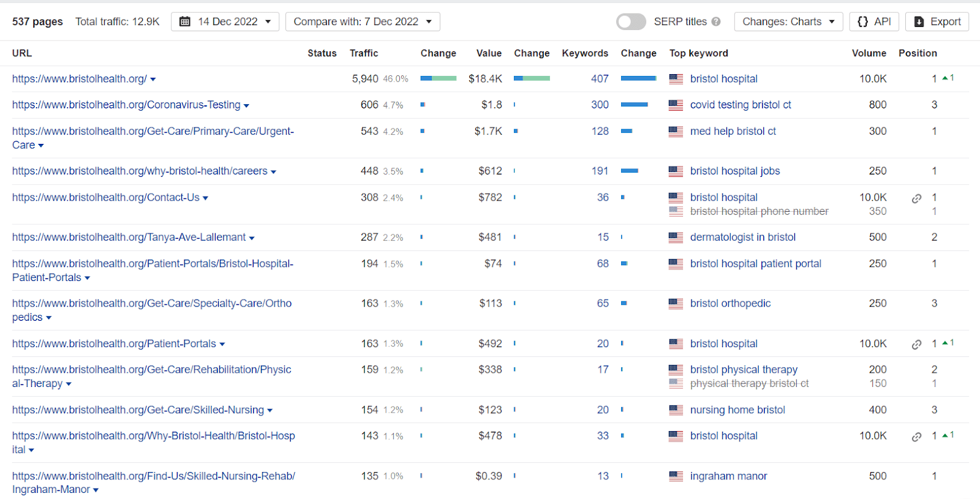Open the 'Changes: Charts' dropdown
Viewport: 980px width, 499px height.
pyautogui.click(x=789, y=22)
